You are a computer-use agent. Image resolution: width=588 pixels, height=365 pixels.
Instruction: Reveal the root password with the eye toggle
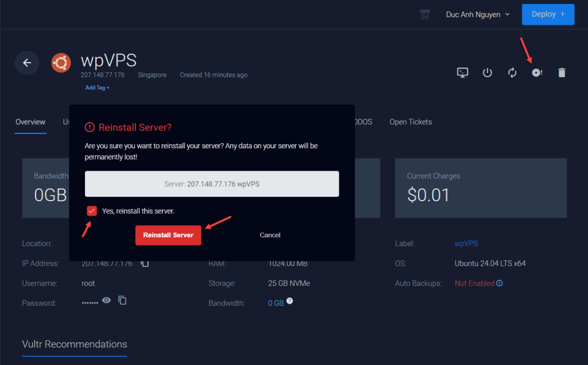(107, 300)
